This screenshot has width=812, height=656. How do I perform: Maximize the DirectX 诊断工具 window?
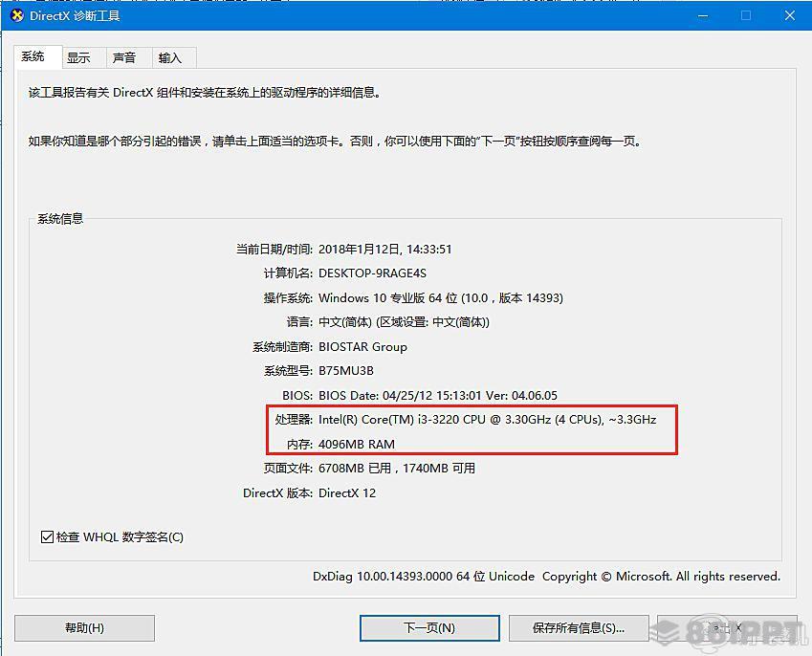[x=746, y=15]
